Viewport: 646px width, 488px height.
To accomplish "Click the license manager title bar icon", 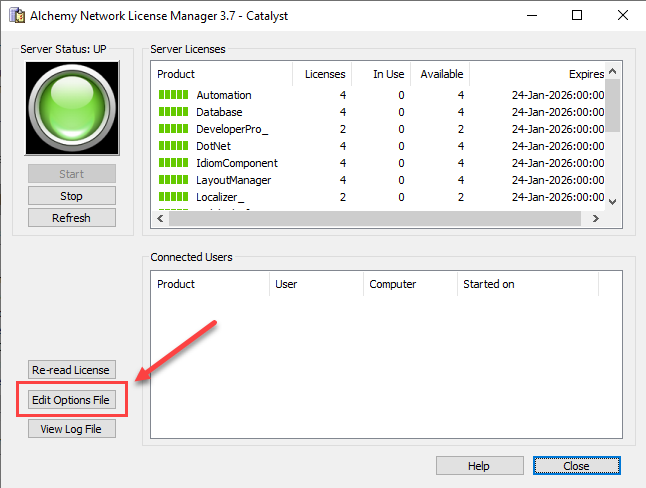I will [17, 15].
